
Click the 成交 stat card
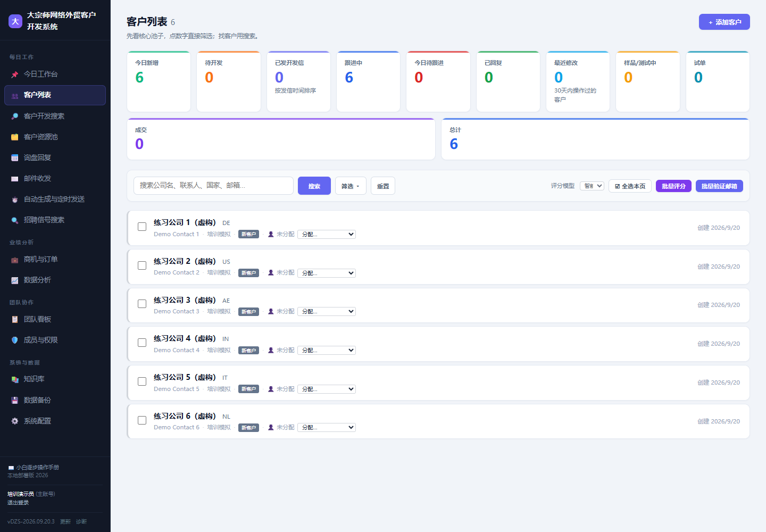coord(281,139)
